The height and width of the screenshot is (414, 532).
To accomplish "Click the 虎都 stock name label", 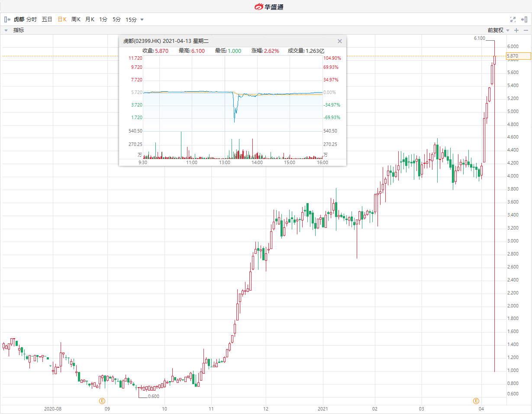I will (19, 19).
